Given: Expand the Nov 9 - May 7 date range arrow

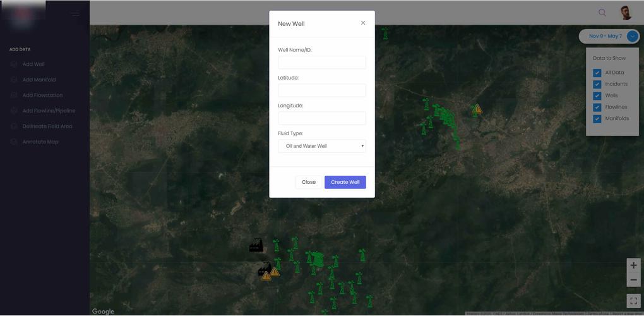Looking at the screenshot, I should click(x=633, y=36).
